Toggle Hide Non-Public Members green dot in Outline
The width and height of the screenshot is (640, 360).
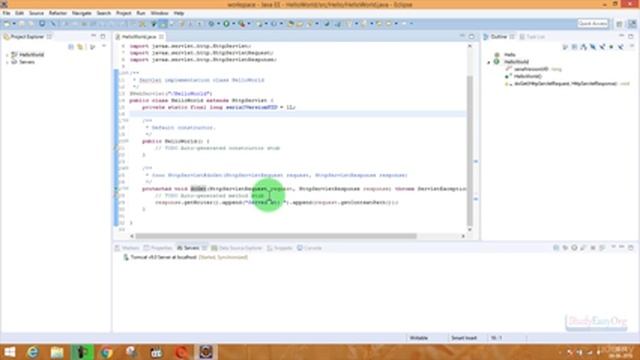(611, 47)
